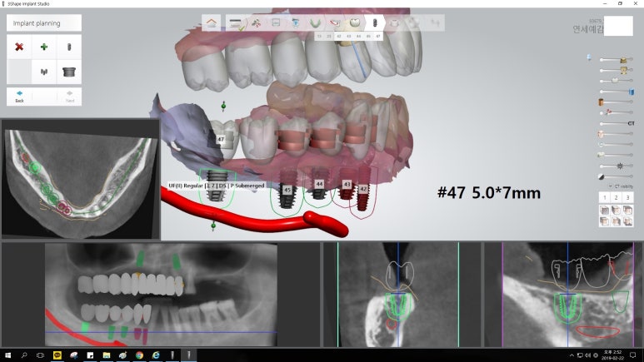Open the crown design step icon
Image resolution: width=644 pixels, height=362 pixels.
pyautogui.click(x=354, y=23)
